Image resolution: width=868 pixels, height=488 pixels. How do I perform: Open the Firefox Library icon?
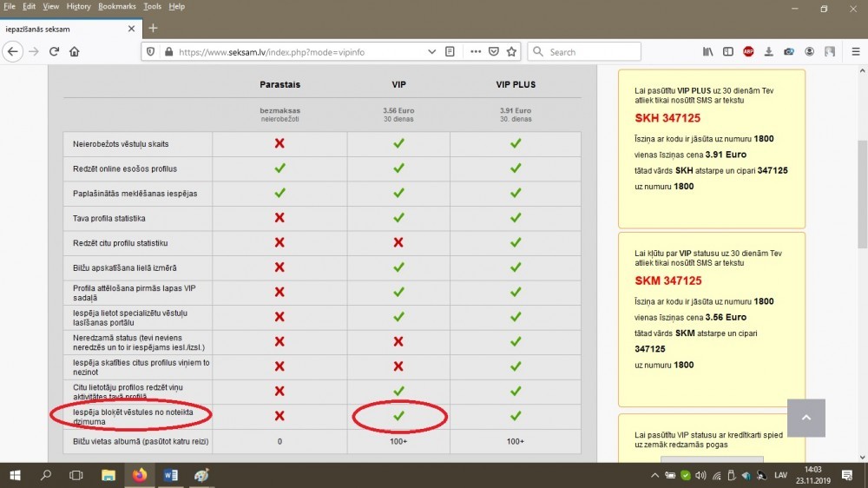click(x=708, y=51)
